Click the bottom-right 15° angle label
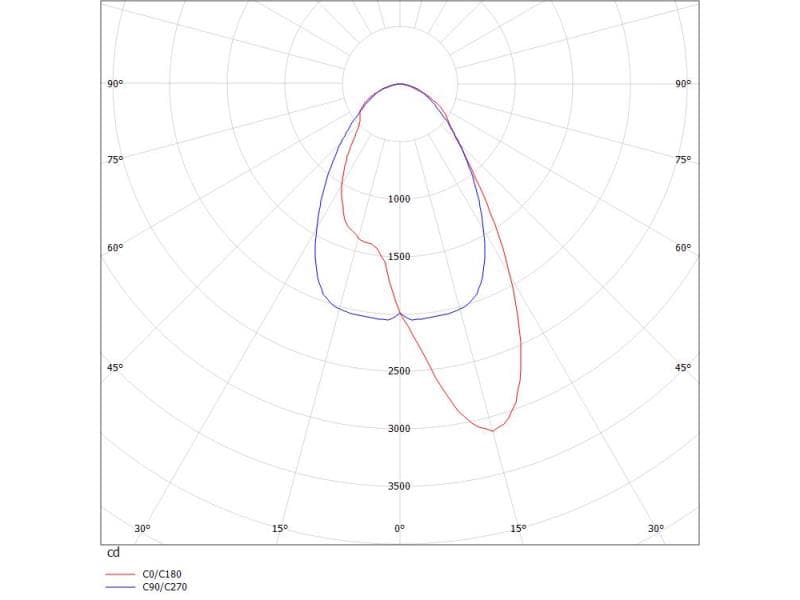 518,528
